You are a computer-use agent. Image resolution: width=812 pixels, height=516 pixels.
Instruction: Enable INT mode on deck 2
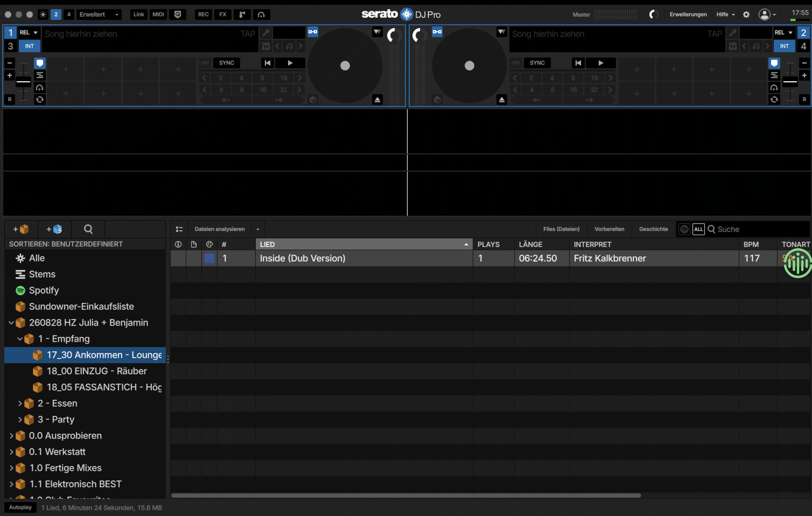784,46
